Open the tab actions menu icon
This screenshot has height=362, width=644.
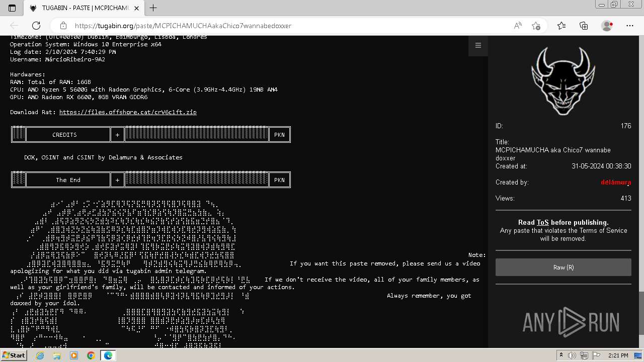12,8
